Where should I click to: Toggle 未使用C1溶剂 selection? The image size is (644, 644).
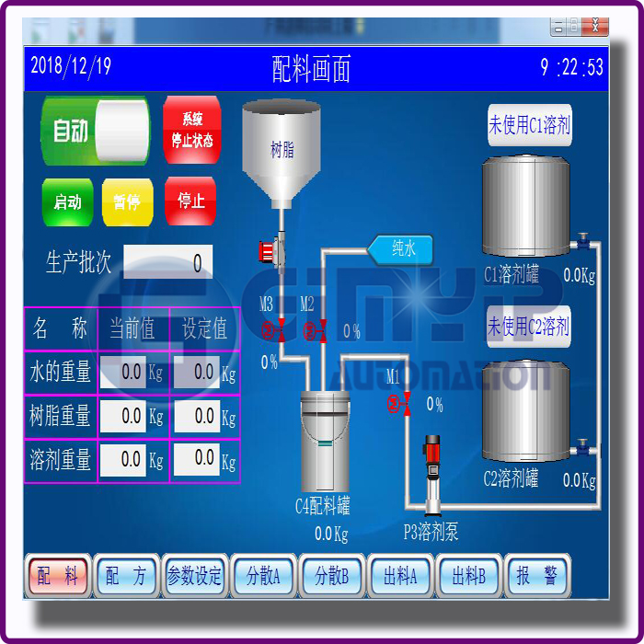point(529,125)
